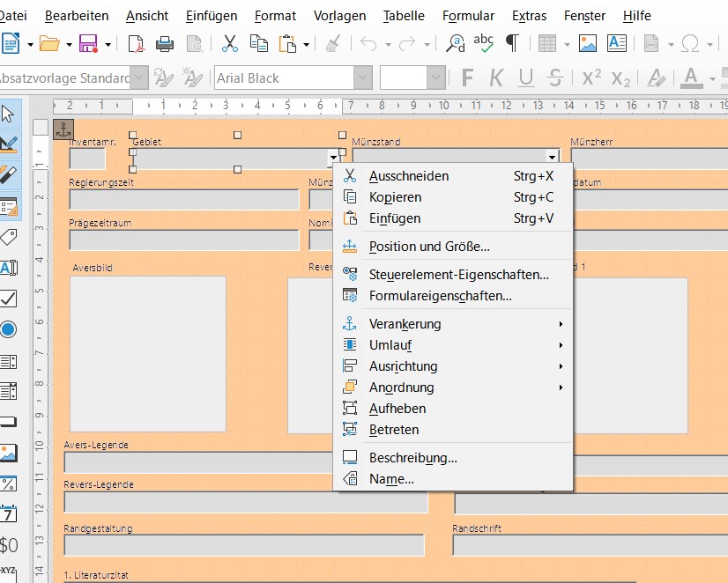Viewport: 728px width, 583px height.
Task: Select the Currency Field $0 tool
Action: 9,545
